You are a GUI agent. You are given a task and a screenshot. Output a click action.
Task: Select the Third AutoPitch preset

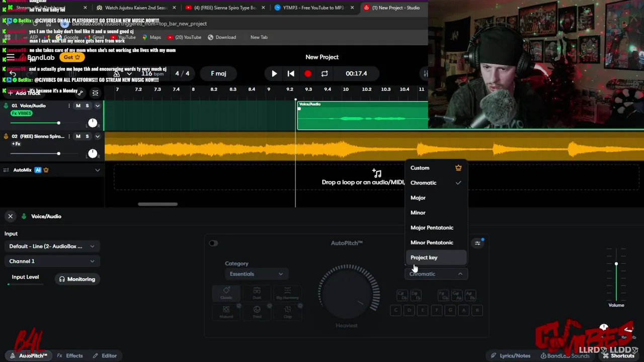[257, 312]
